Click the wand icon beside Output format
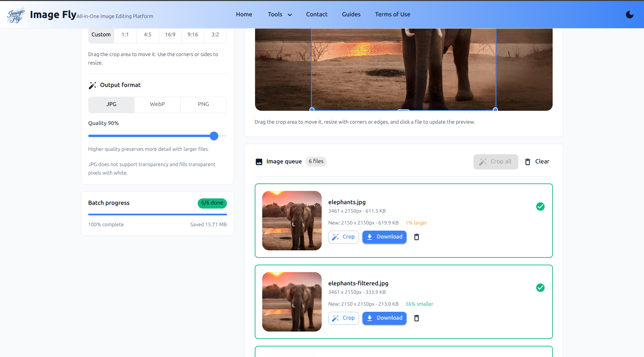The height and width of the screenshot is (357, 644). coord(92,85)
